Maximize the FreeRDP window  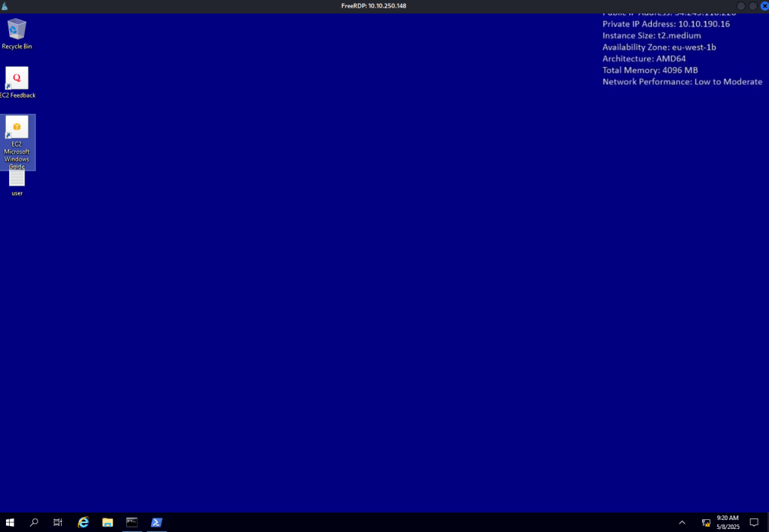click(752, 6)
